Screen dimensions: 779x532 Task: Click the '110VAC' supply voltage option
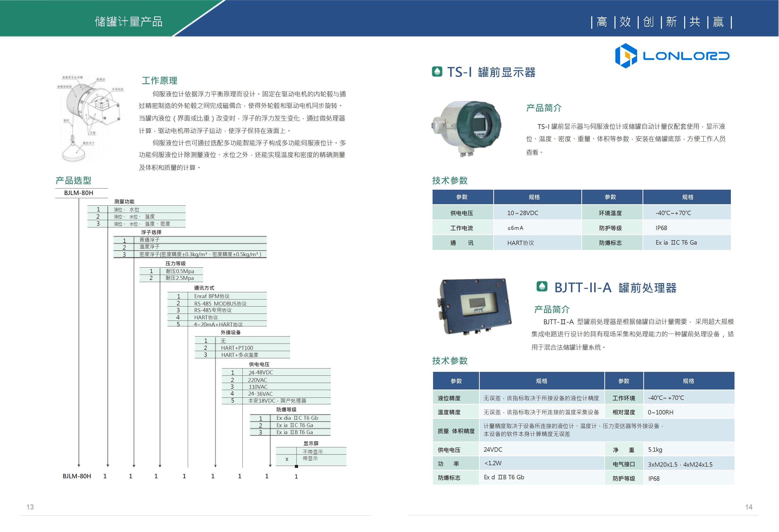[276, 387]
